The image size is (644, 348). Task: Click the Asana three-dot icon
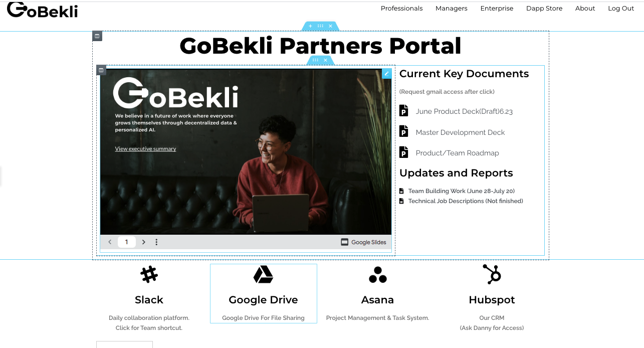pyautogui.click(x=377, y=275)
